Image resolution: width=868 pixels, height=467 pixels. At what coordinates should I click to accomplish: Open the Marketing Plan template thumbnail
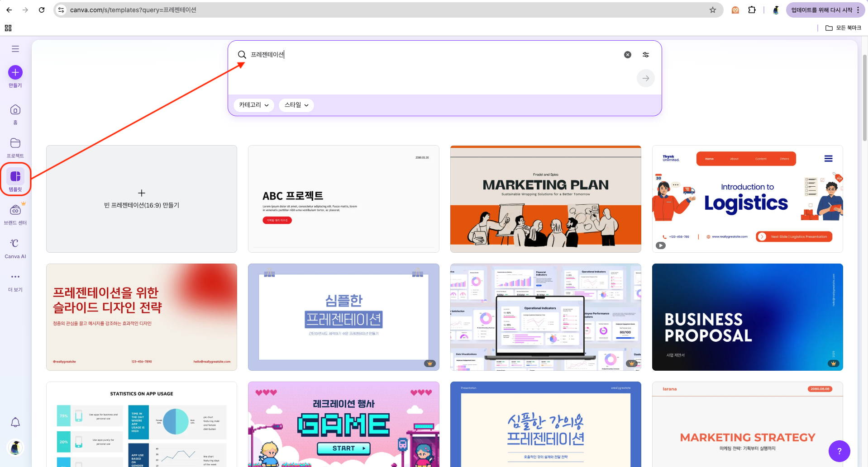(545, 199)
